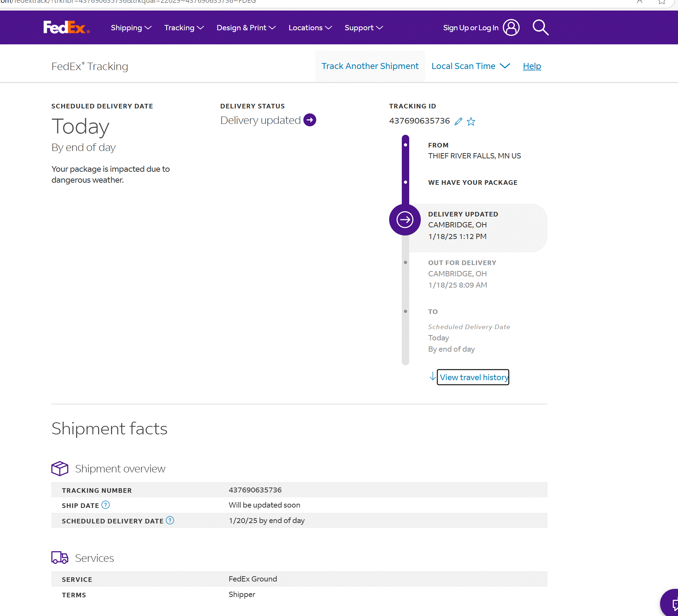Click the down arrow beside View travel history
This screenshot has width=678, height=616.
pos(433,377)
